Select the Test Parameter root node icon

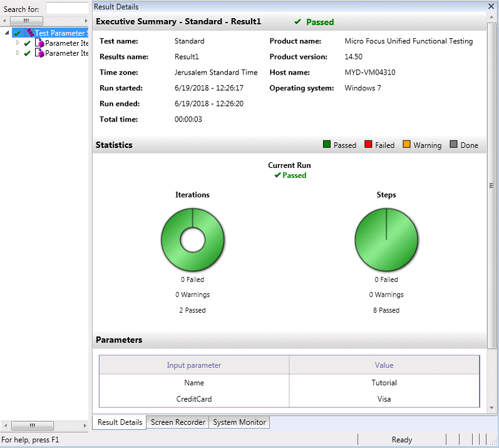point(30,33)
